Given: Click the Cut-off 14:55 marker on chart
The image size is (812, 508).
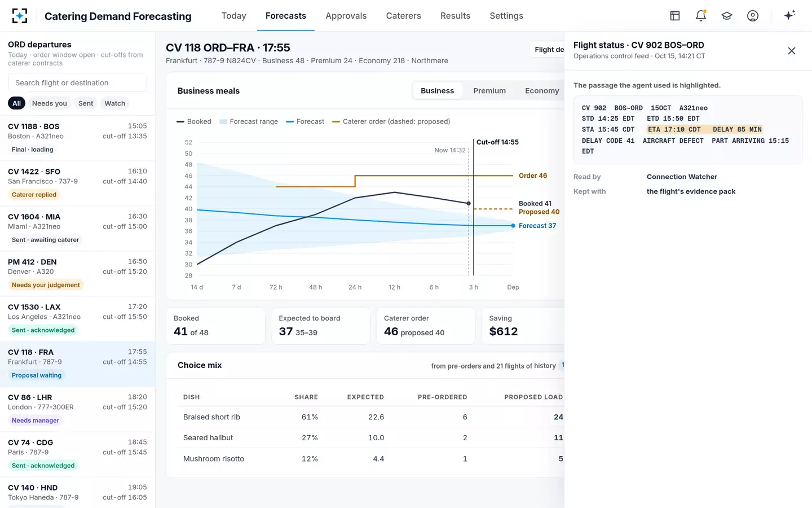Looking at the screenshot, I should pos(497,142).
